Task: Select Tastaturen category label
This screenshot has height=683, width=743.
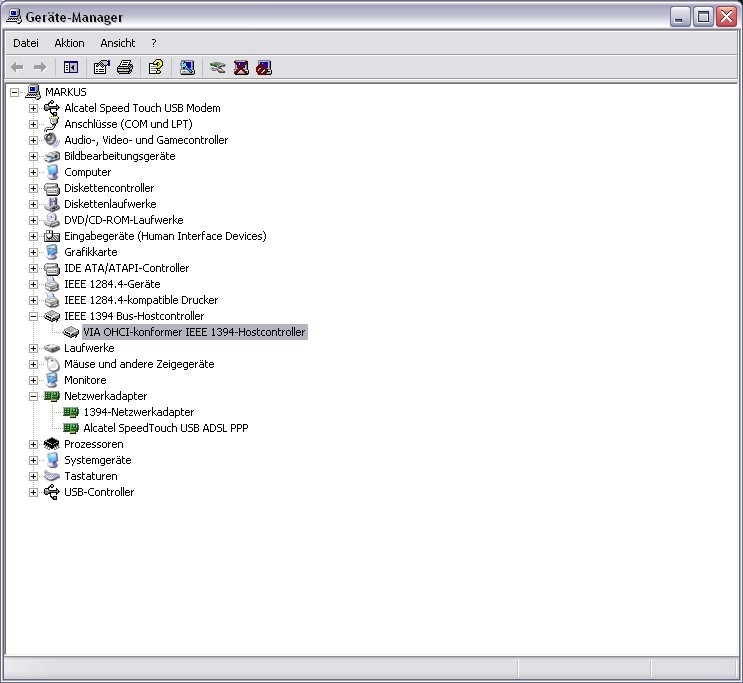Action: tap(91, 476)
